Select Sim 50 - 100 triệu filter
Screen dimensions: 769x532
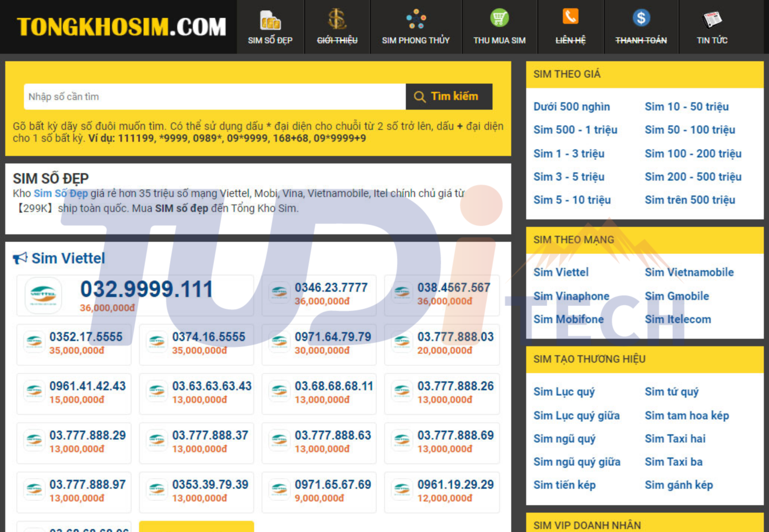pyautogui.click(x=690, y=130)
